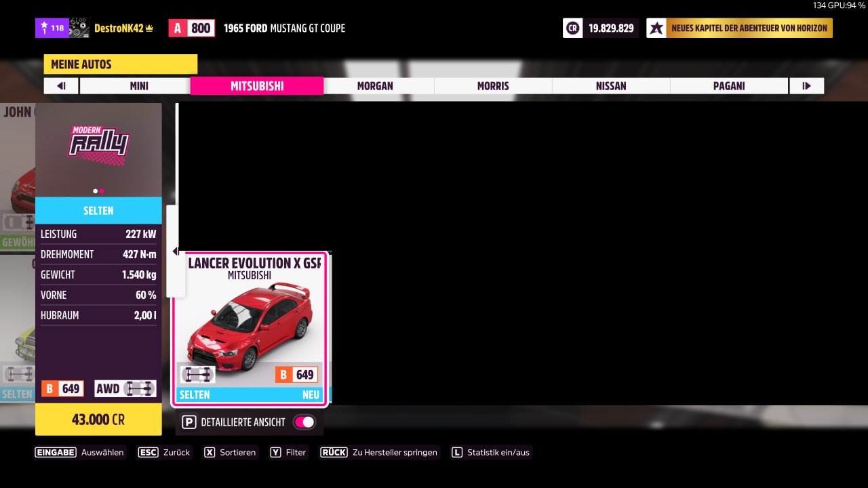868x488 pixels.
Task: Click the drivetrain icon on Lancer card
Action: pos(197,374)
